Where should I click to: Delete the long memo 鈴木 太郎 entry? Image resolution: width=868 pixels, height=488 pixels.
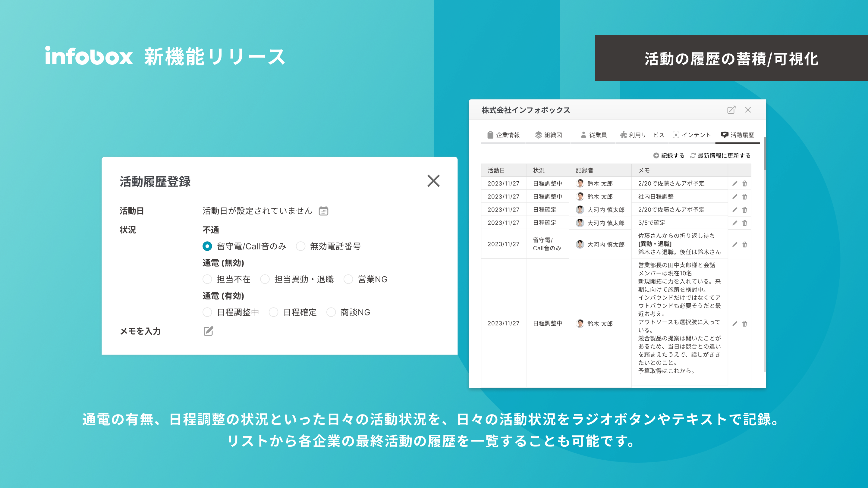pos(745,324)
